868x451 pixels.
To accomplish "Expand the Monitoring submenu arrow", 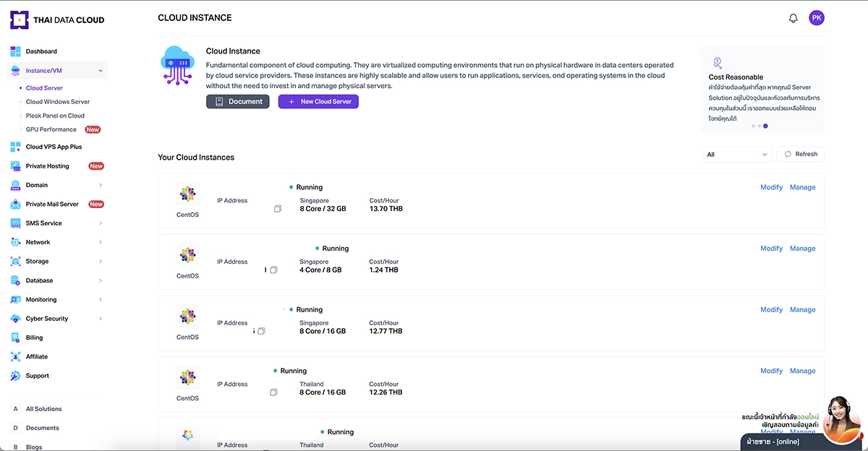I will coord(101,299).
